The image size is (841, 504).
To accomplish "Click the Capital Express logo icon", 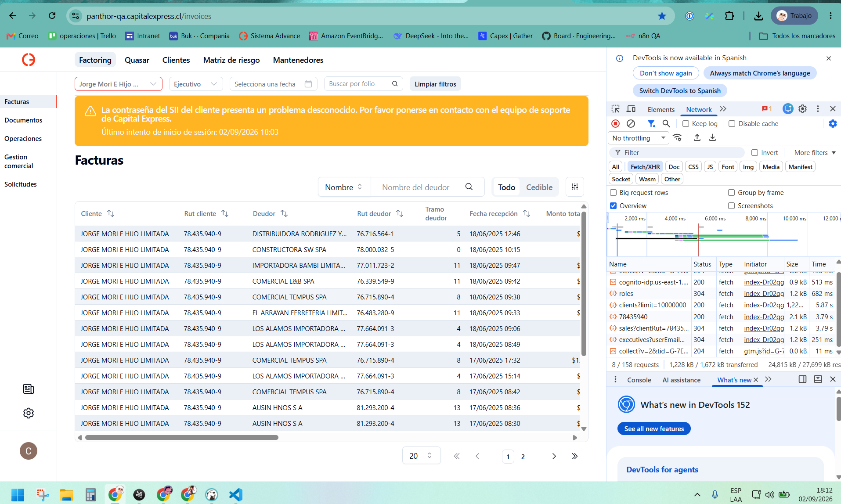I will 29,59.
